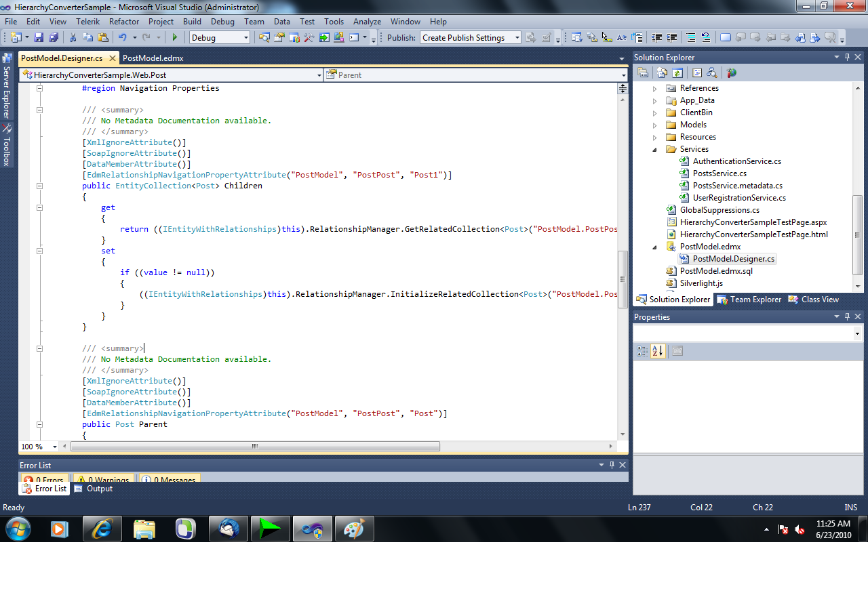Viewport: 868px width, 595px height.
Task: Click the Copy icon in toolbar
Action: [x=87, y=37]
